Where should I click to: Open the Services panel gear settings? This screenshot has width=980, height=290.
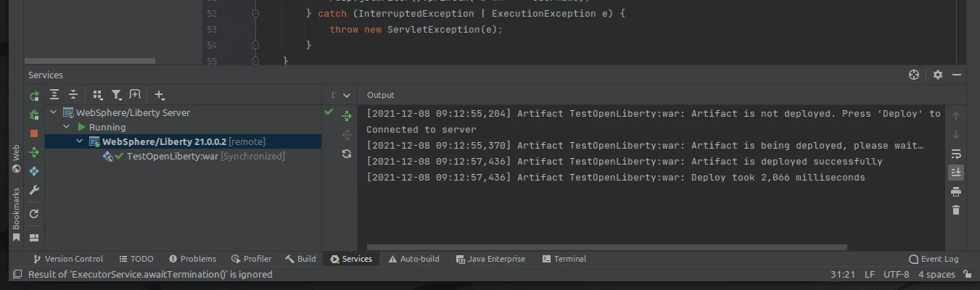click(937, 75)
